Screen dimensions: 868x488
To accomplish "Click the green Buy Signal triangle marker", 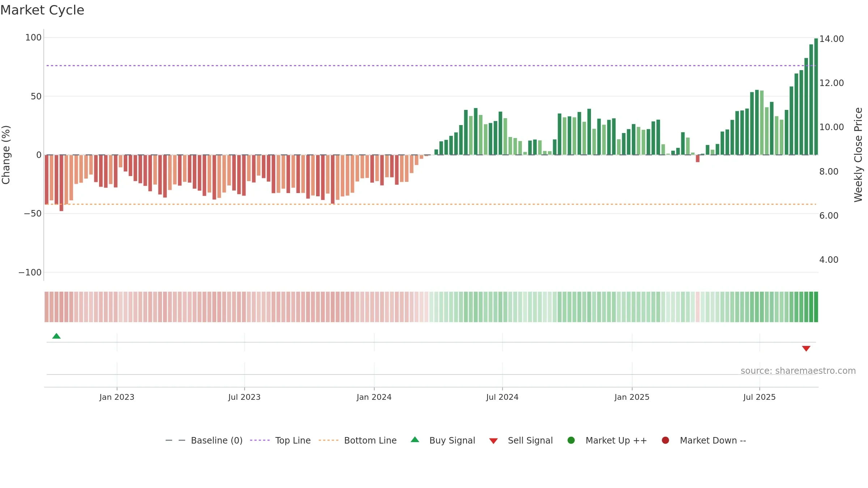I will point(56,336).
